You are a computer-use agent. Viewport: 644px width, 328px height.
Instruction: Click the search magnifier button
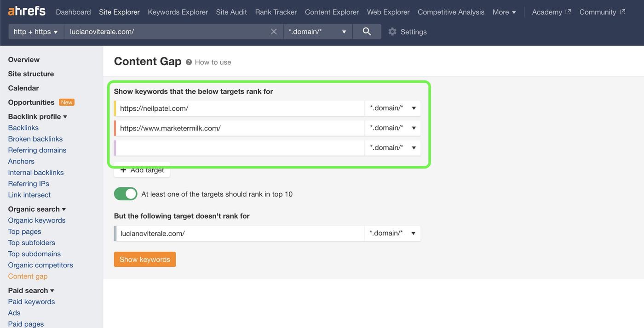[x=367, y=31]
